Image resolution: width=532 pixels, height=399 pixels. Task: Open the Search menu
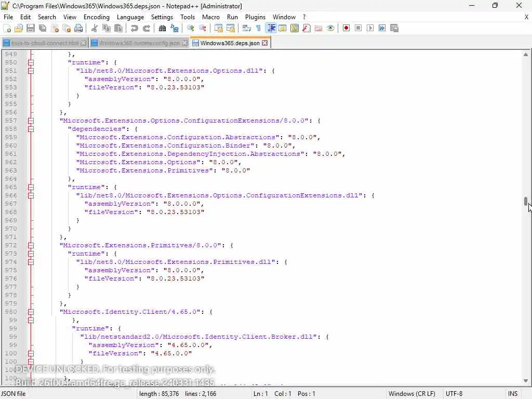click(47, 17)
